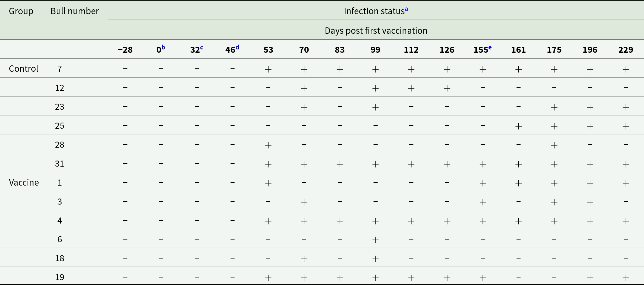Image resolution: width=644 pixels, height=285 pixels.
Task: Select the Group column header
Action: [21, 11]
